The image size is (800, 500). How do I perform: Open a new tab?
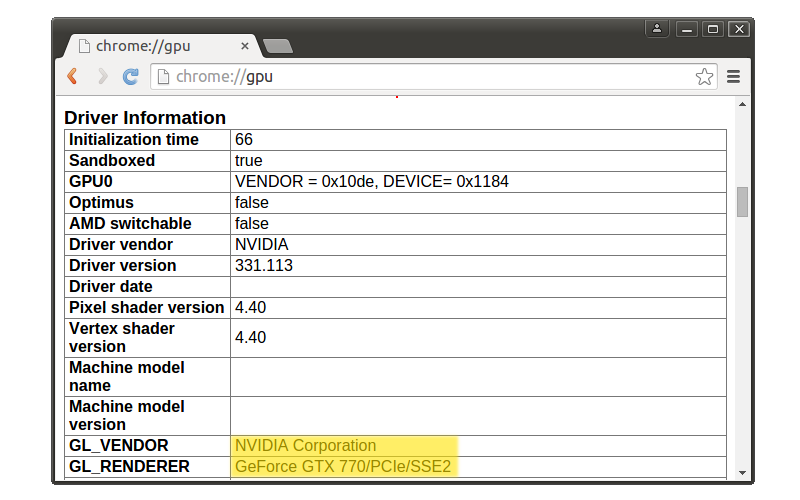277,46
